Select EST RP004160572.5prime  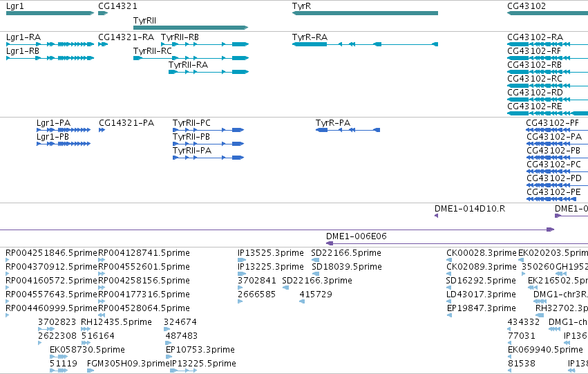click(51, 281)
